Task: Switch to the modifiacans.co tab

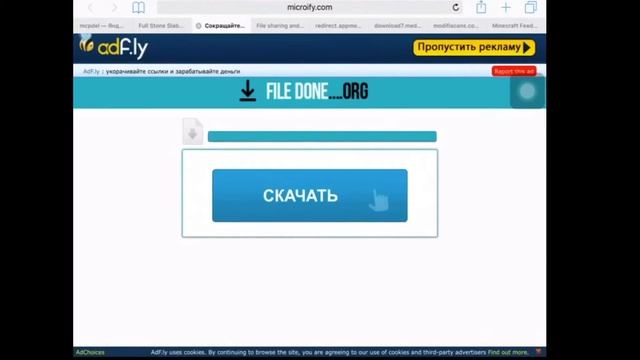Action: [456, 26]
